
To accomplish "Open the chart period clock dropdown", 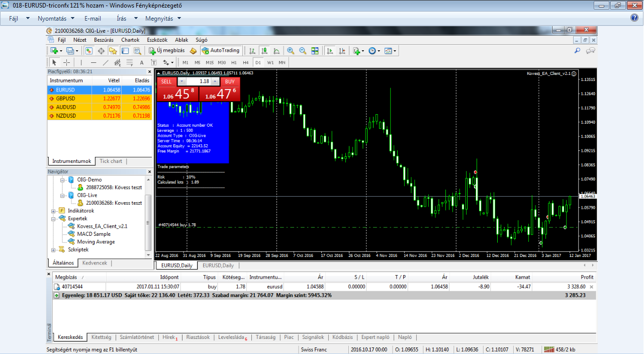I will click(374, 51).
